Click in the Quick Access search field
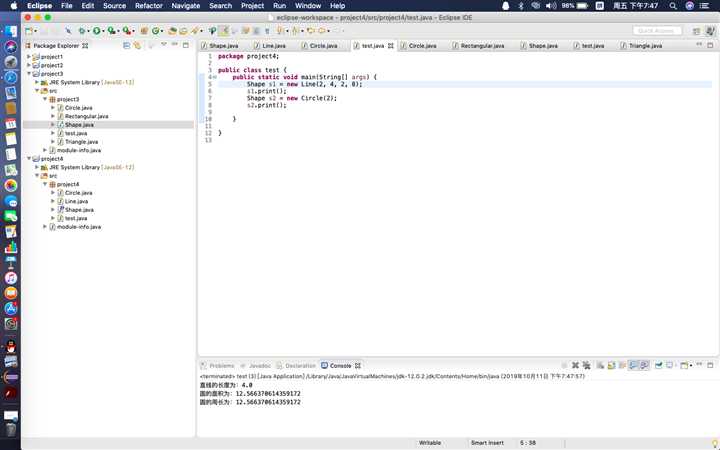This screenshot has height=450, width=720. click(x=657, y=31)
